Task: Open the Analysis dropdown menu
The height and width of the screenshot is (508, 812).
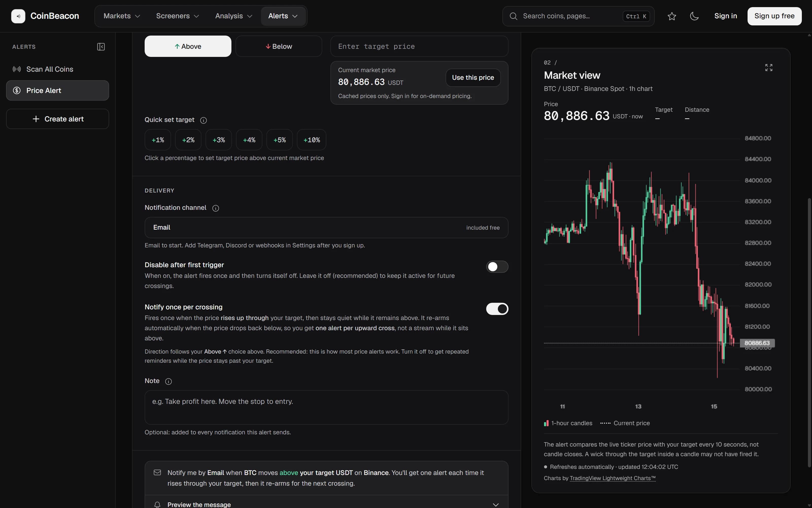Action: pos(233,16)
